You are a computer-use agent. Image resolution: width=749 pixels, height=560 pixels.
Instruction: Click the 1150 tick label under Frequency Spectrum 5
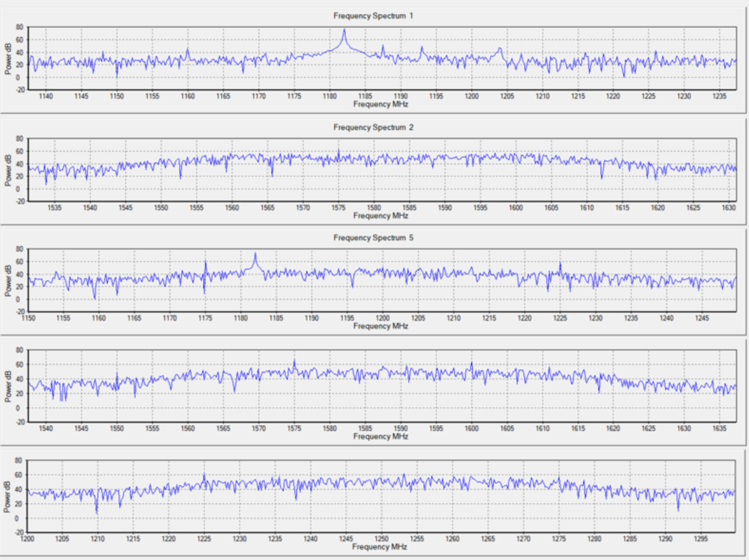click(28, 318)
